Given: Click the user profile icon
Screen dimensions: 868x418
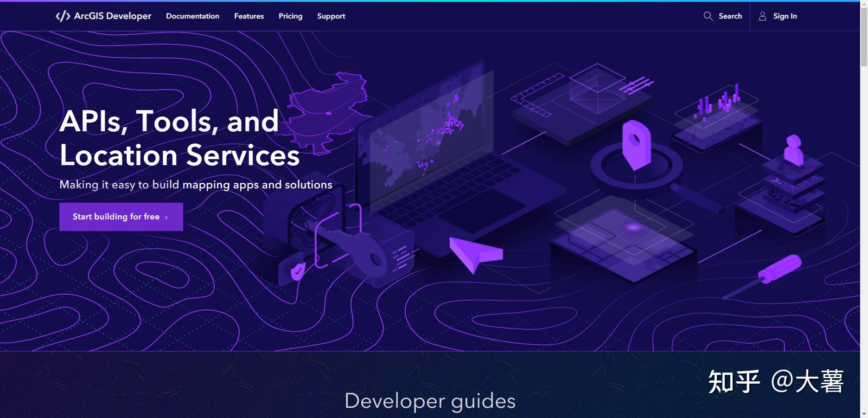Looking at the screenshot, I should [762, 16].
